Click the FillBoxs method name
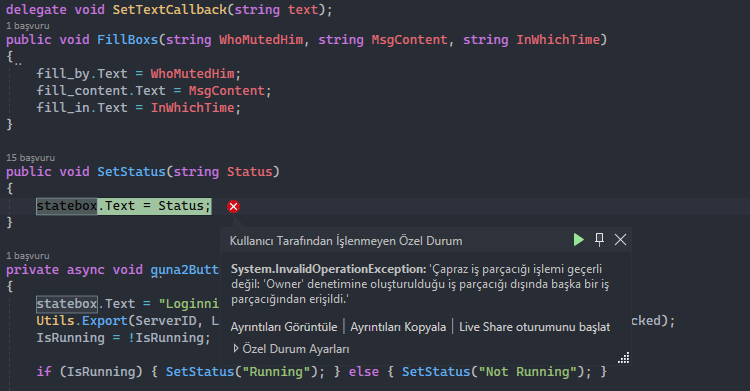750x391 pixels. (127, 40)
